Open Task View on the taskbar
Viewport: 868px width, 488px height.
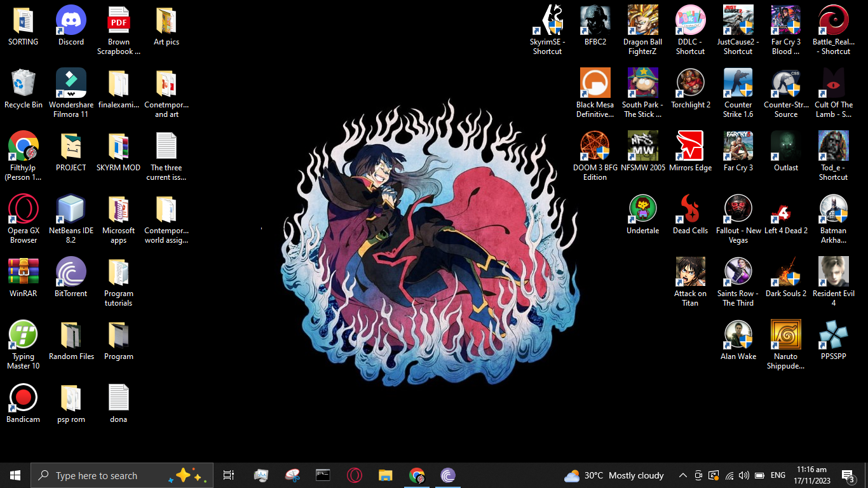(229, 475)
